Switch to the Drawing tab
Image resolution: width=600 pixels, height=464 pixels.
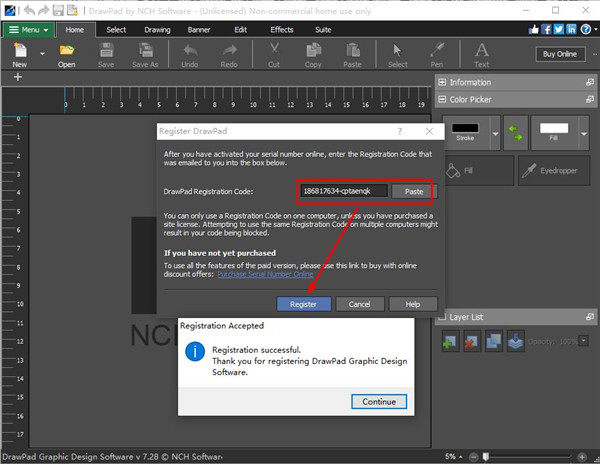pos(157,29)
